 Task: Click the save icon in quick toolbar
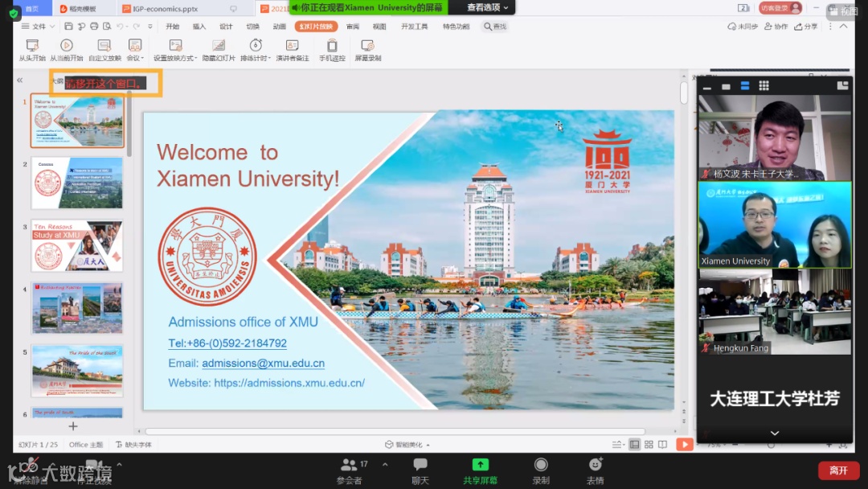(68, 26)
